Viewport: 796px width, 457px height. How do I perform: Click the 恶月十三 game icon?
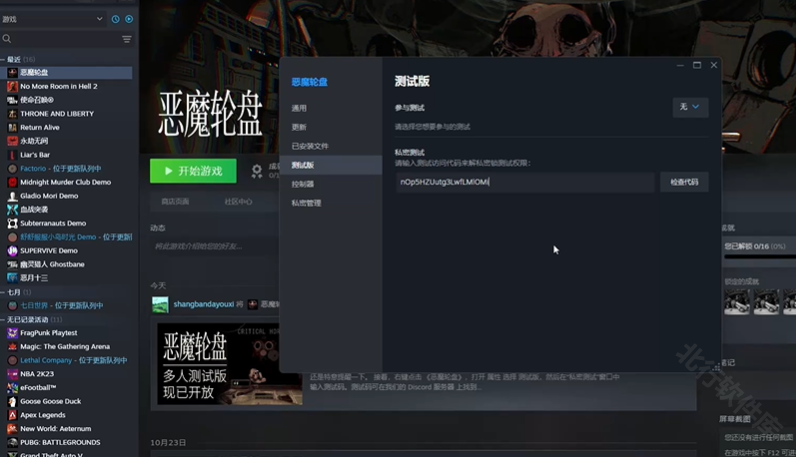12,278
